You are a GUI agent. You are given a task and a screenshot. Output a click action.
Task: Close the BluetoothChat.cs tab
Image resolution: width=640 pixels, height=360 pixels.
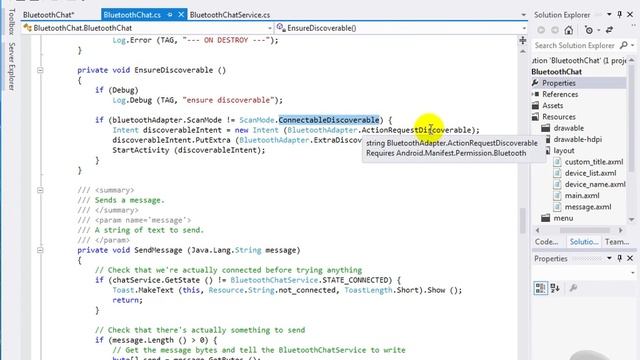point(181,15)
